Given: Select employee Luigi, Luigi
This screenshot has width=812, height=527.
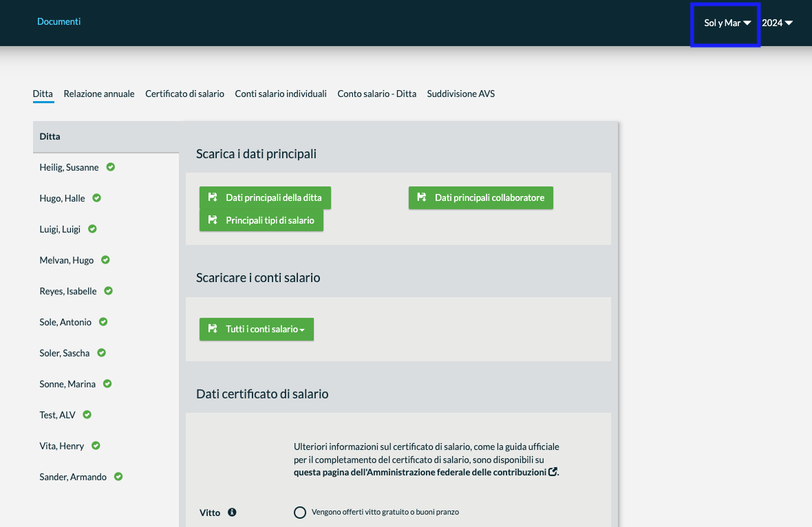Looking at the screenshot, I should click(60, 229).
